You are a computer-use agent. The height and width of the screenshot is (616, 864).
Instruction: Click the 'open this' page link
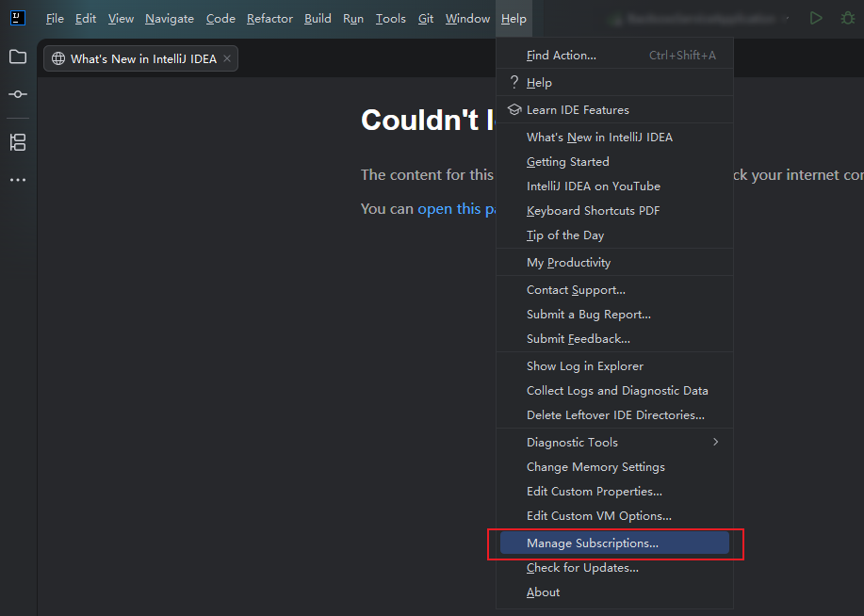[456, 209]
